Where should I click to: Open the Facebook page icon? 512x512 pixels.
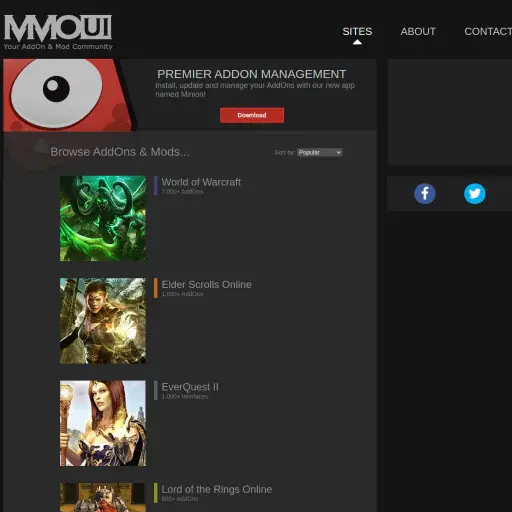click(x=425, y=194)
